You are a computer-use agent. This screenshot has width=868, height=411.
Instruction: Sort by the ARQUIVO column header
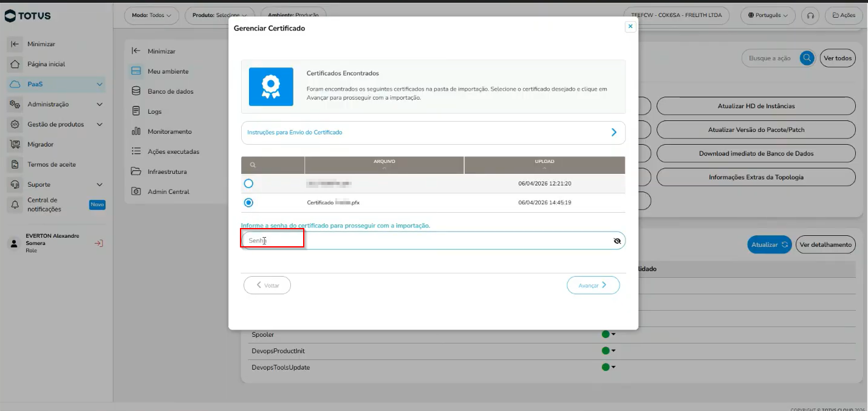pyautogui.click(x=384, y=165)
